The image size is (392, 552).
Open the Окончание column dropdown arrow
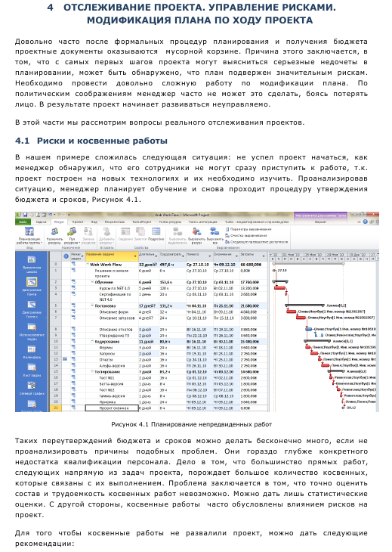(236, 256)
